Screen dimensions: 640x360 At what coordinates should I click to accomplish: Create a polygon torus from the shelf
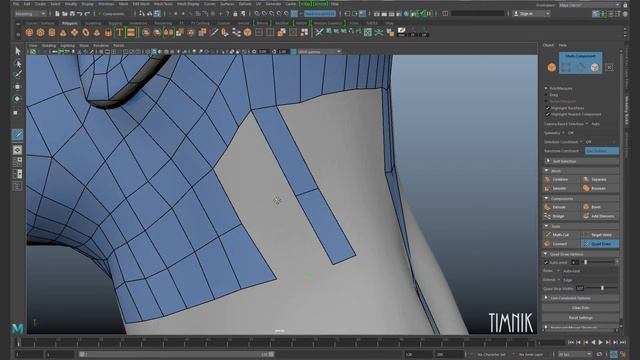(x=75, y=33)
